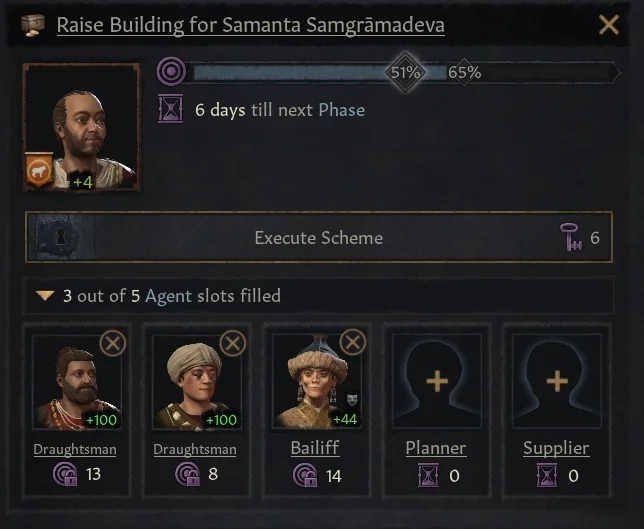Remove the Bailiff agent from scheme
Viewport: 644px width, 529px height.
(x=353, y=342)
